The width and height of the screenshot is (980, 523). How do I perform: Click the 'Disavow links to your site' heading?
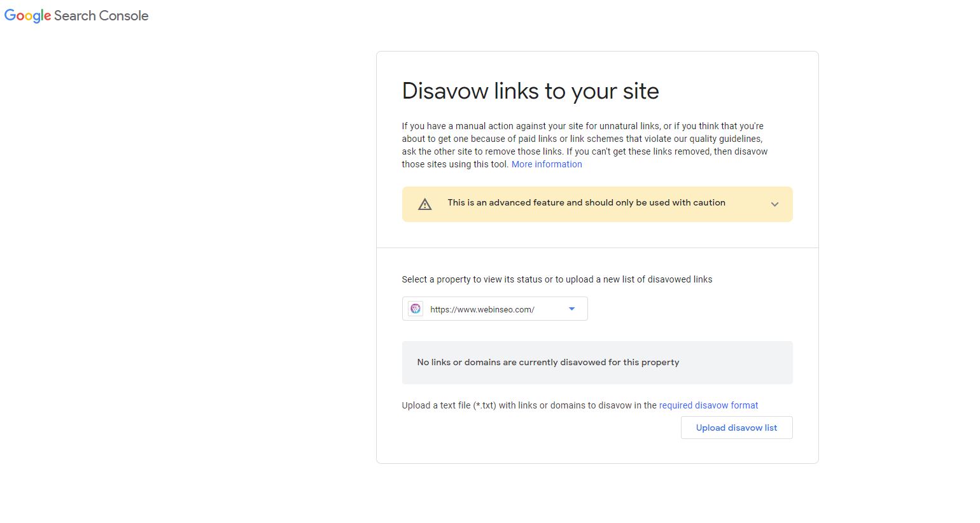pyautogui.click(x=530, y=91)
